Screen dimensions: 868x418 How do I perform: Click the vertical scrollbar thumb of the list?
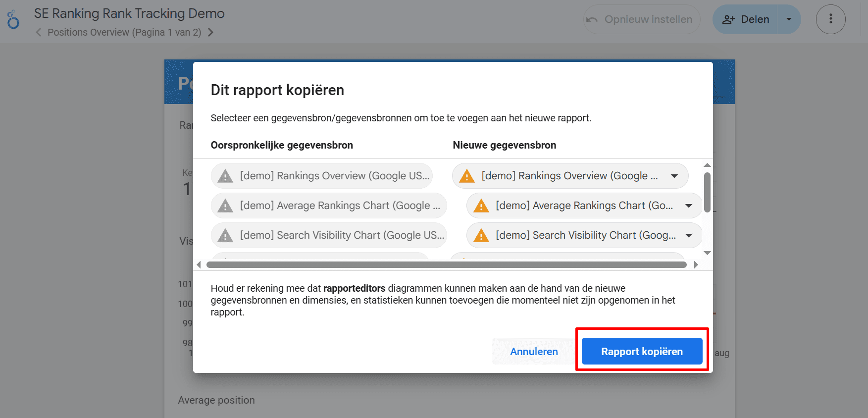pos(707,192)
